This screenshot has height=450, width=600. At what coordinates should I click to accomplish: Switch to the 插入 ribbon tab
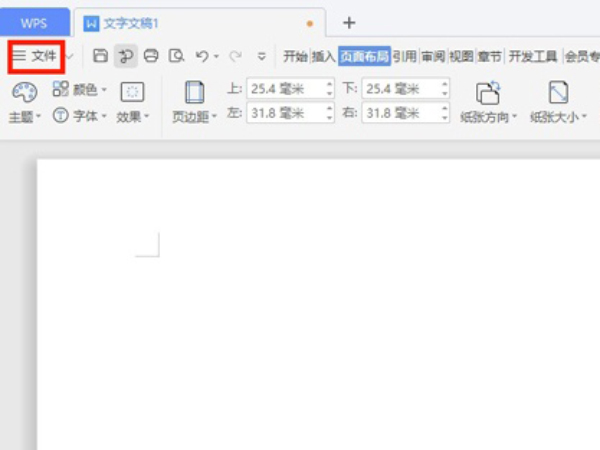(323, 56)
